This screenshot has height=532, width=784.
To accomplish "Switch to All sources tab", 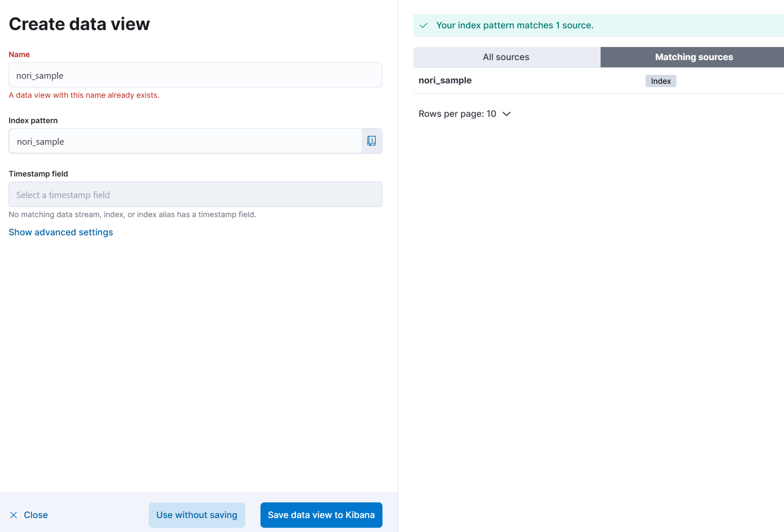I will point(507,57).
